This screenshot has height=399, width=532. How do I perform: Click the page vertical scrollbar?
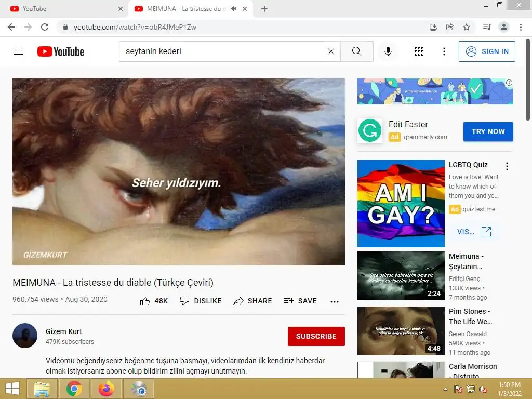(528, 79)
